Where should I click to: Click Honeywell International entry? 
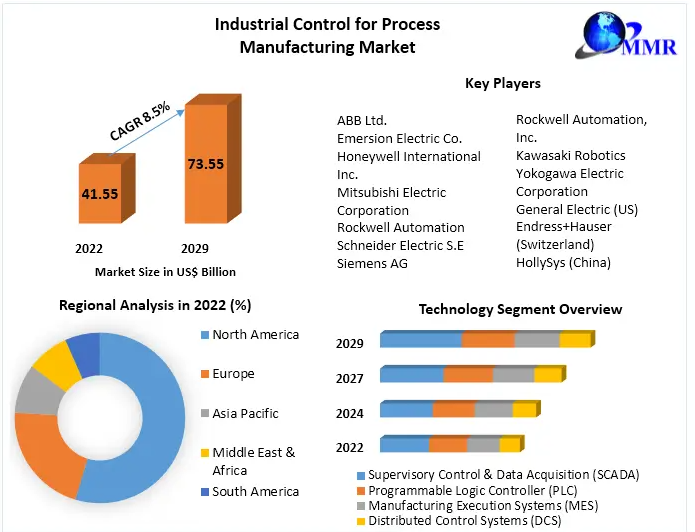409,165
